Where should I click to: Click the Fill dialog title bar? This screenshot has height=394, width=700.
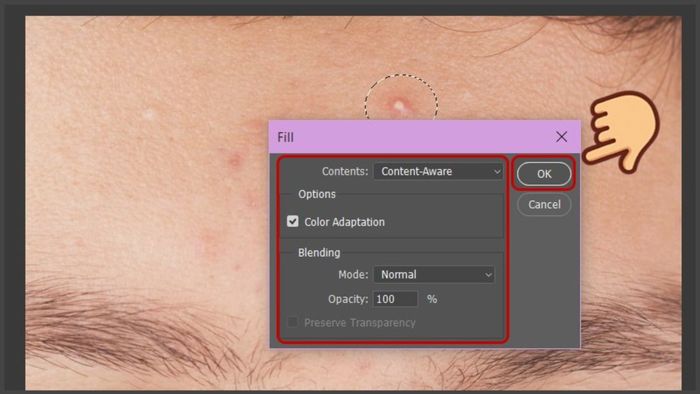pos(424,137)
